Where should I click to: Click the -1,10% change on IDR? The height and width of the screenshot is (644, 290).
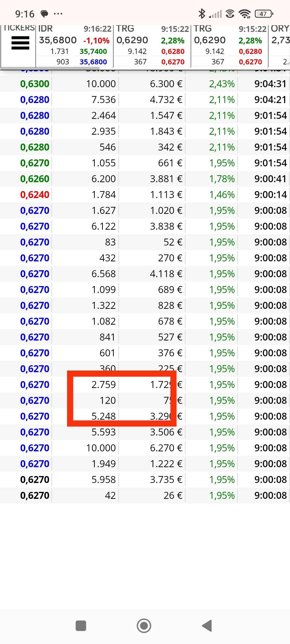coord(96,41)
